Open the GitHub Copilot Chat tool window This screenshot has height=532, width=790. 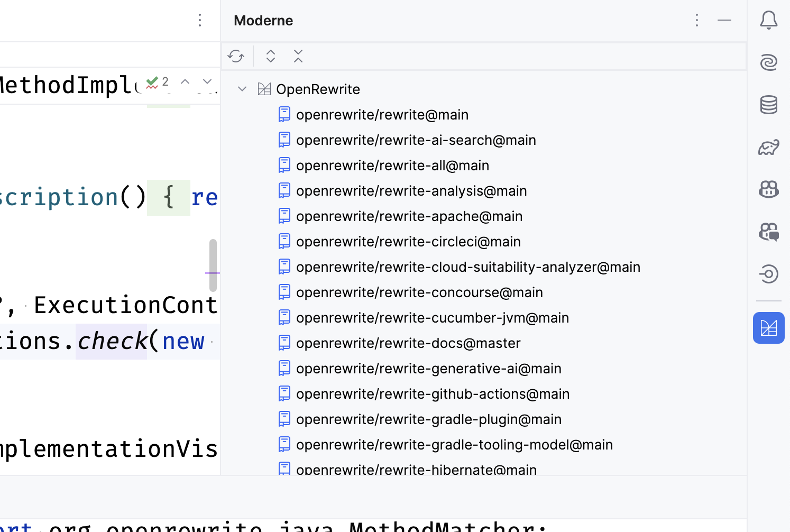[x=769, y=232]
